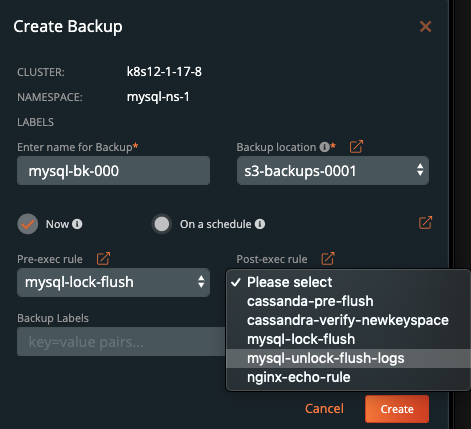Open Pre-exec rule external link icon

[x=103, y=259]
